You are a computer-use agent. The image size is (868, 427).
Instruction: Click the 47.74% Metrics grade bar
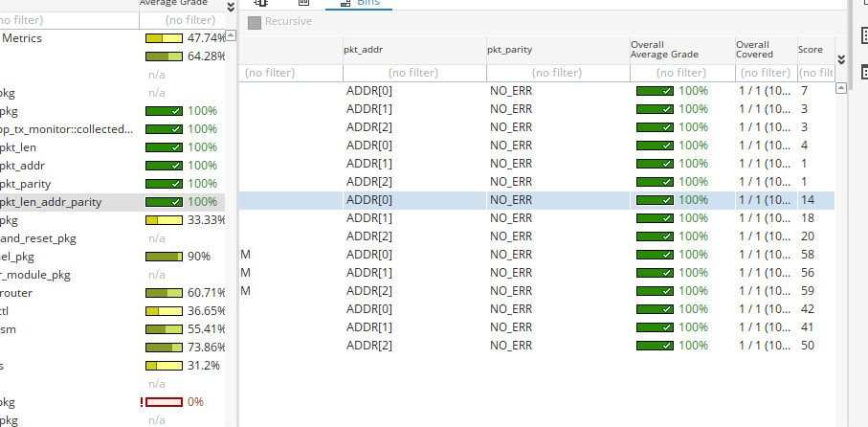click(x=164, y=38)
